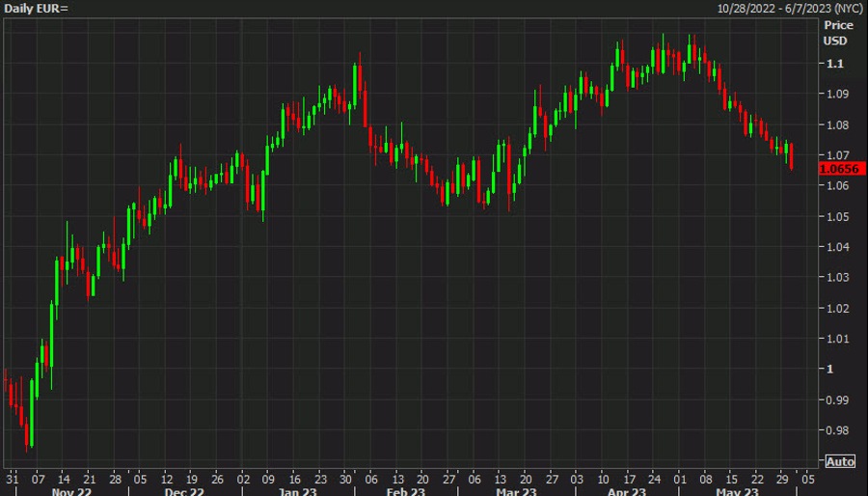Click the last red candlestick near 1.0656
Screen dimensions: 868x496
tap(791, 156)
